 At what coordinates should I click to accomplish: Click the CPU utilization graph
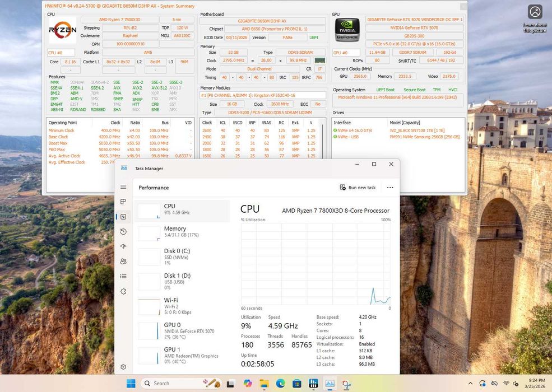(x=316, y=264)
